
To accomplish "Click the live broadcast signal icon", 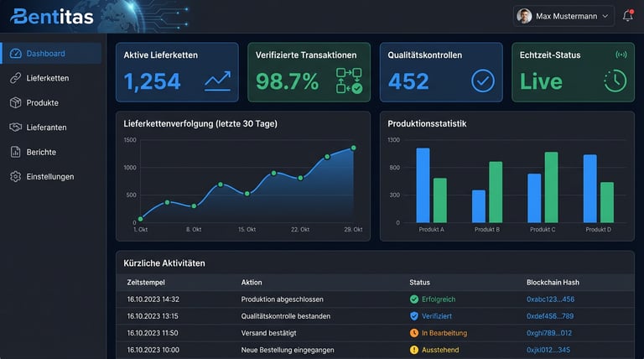I will 621,55.
